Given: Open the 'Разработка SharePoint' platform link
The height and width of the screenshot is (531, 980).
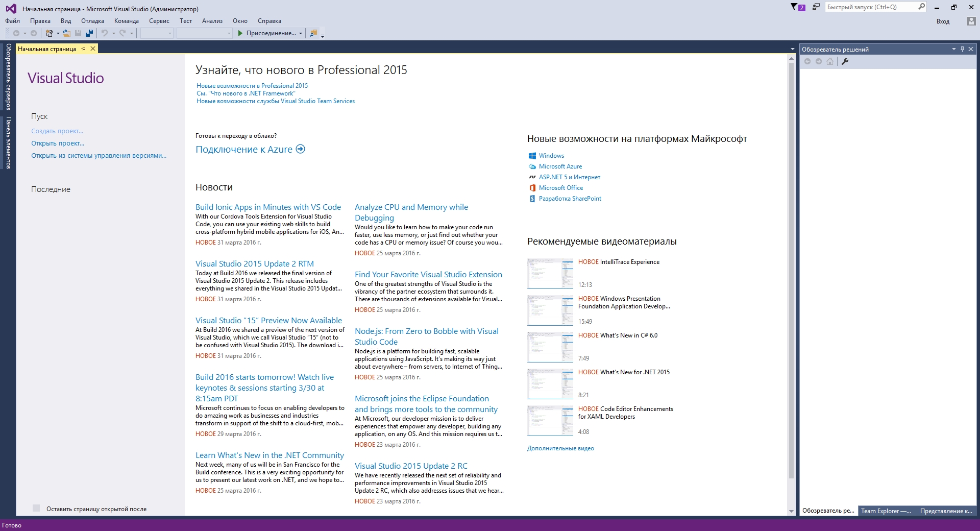Looking at the screenshot, I should coord(570,199).
